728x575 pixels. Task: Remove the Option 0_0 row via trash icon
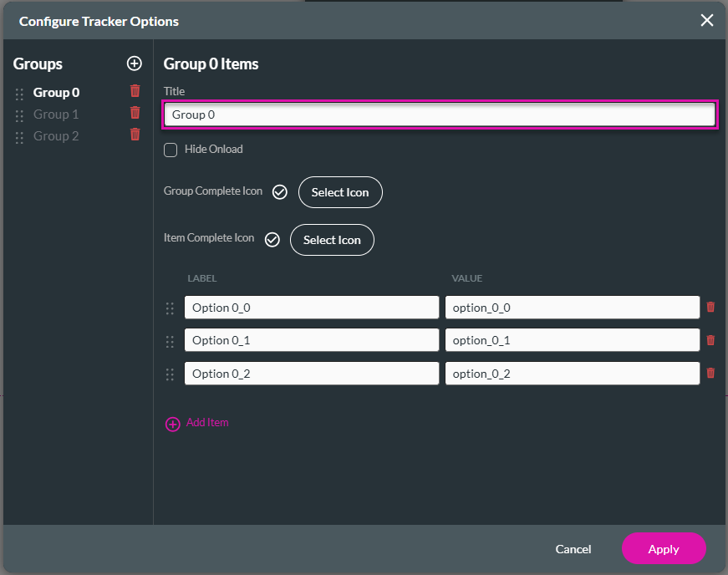(x=710, y=307)
